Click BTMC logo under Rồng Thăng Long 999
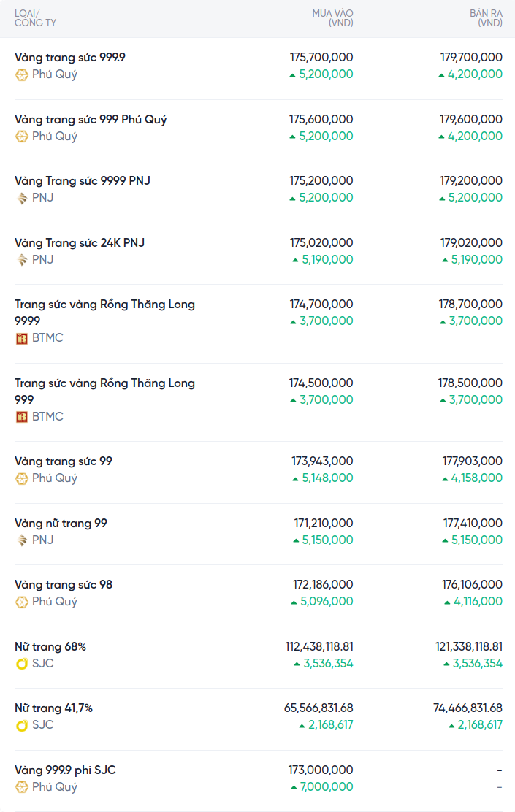 [22, 417]
